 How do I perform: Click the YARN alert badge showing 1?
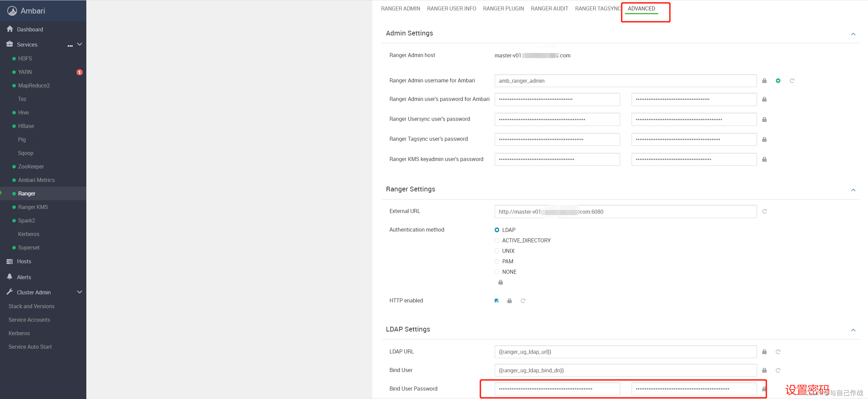[x=80, y=72]
